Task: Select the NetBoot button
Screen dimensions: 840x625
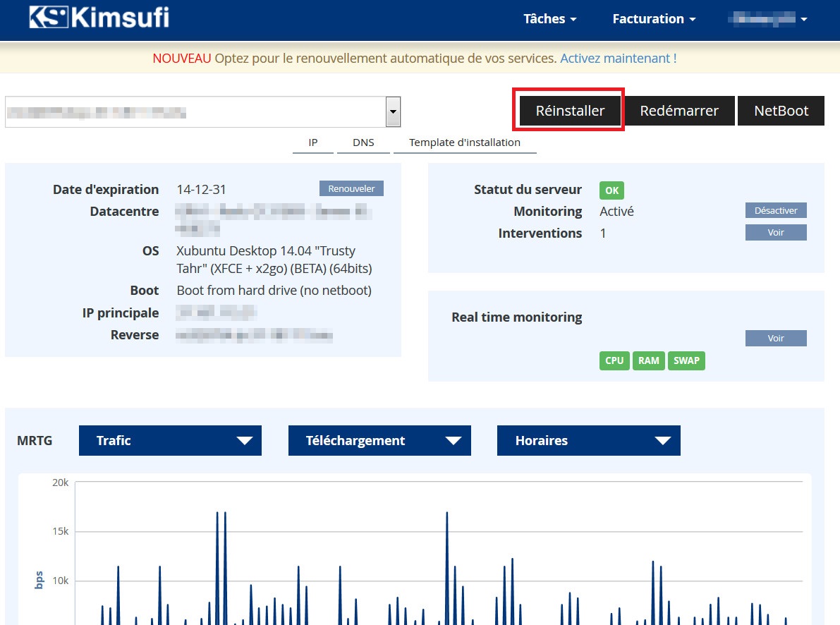Action: (x=781, y=111)
